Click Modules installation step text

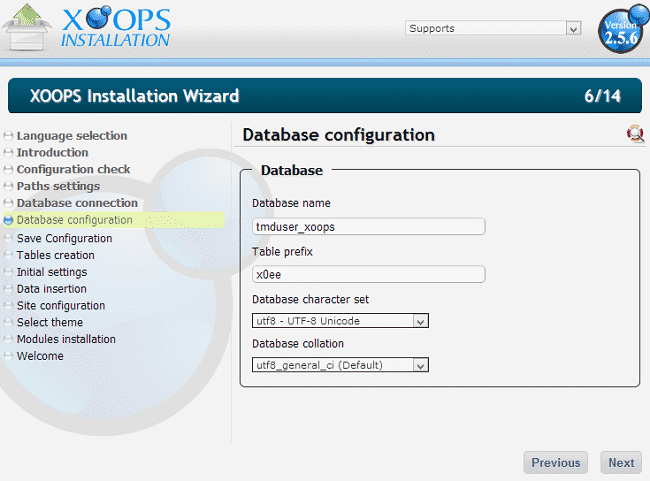pyautogui.click(x=66, y=339)
